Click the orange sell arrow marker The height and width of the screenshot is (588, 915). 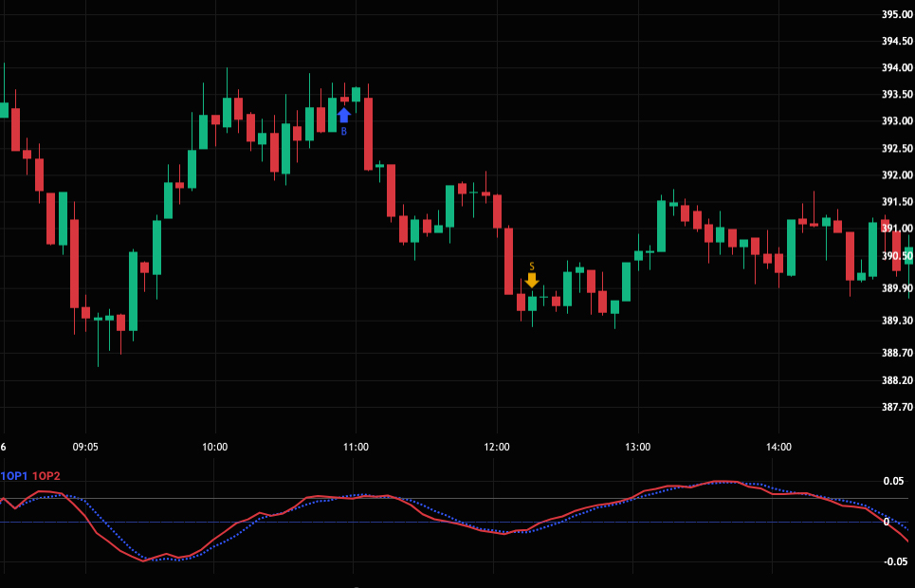532,281
